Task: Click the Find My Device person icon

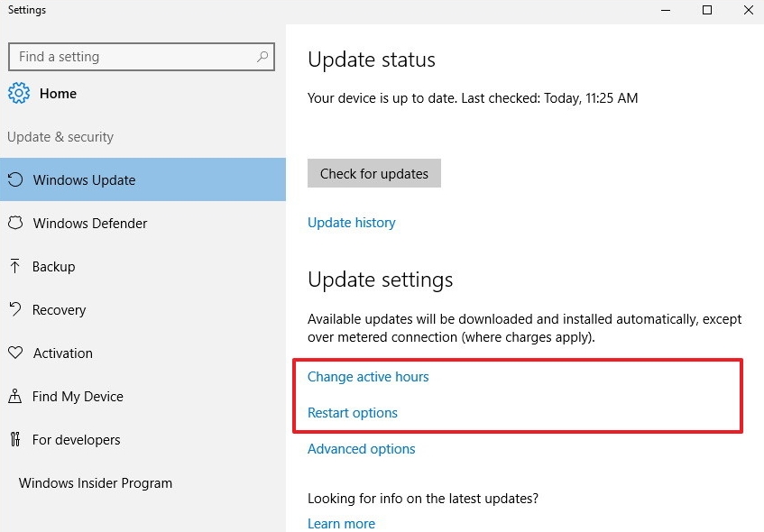Action: coord(14,396)
